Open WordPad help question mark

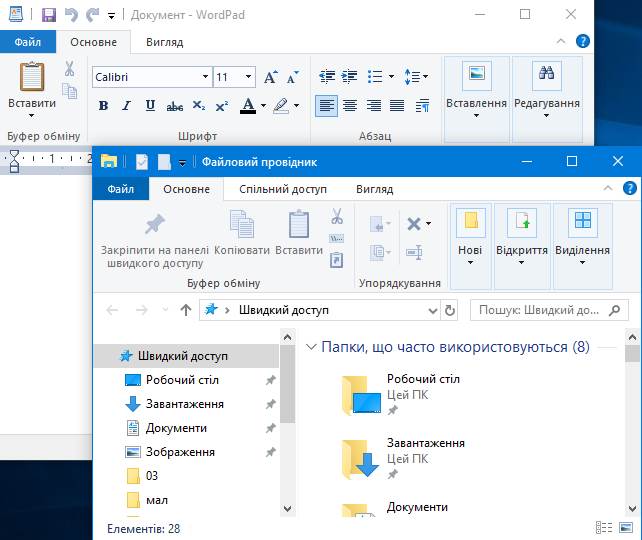click(583, 41)
